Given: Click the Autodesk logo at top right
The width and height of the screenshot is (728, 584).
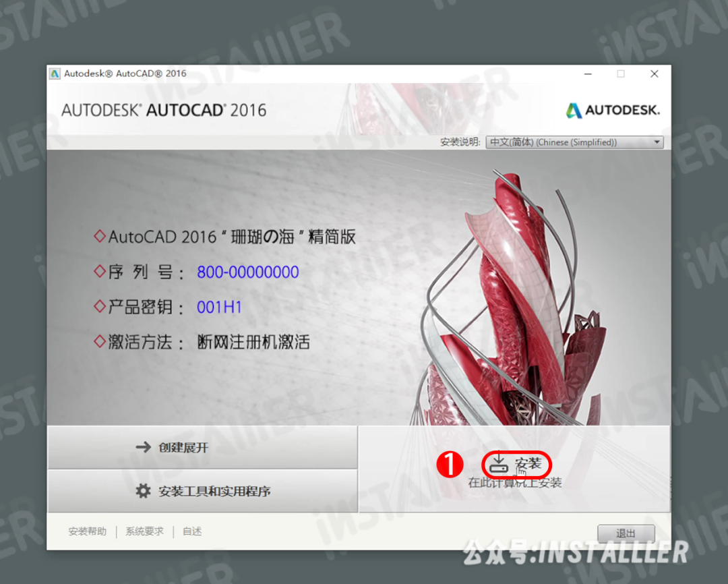Looking at the screenshot, I should (613, 110).
